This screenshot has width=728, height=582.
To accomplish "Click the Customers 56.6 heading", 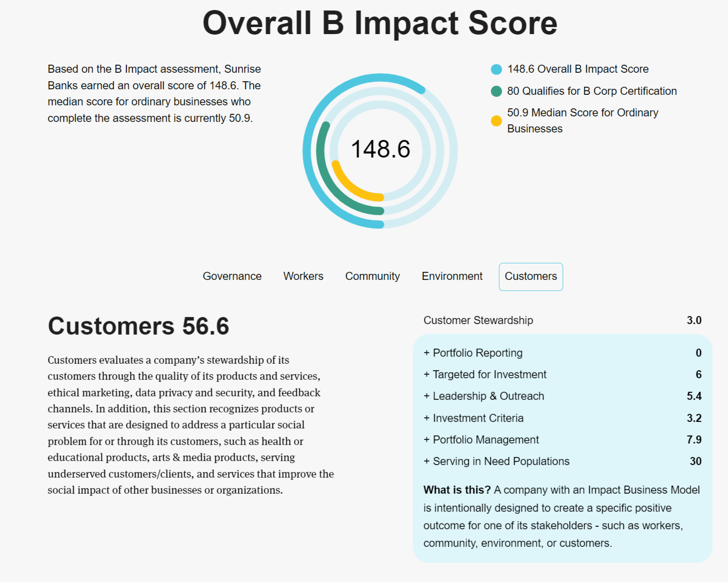I will coord(138,326).
